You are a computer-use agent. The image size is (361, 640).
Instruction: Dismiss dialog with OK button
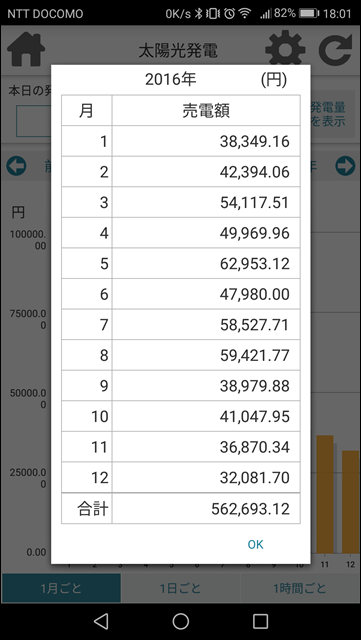[x=256, y=544]
